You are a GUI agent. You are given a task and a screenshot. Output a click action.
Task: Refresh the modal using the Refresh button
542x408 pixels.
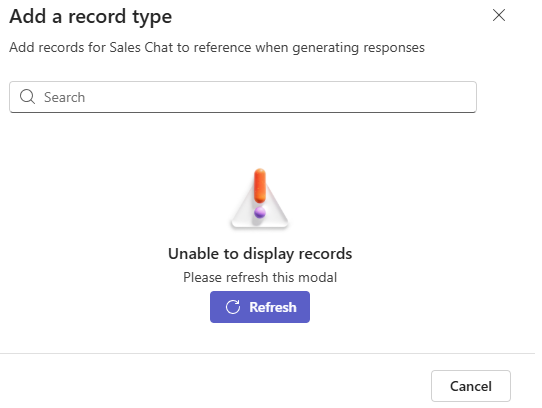coord(260,307)
